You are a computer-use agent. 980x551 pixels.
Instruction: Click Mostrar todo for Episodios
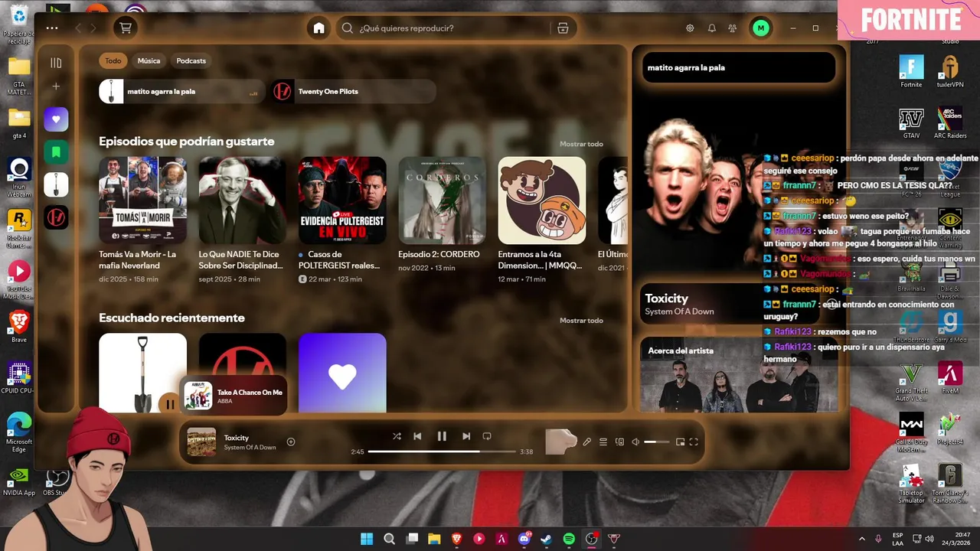pyautogui.click(x=581, y=144)
